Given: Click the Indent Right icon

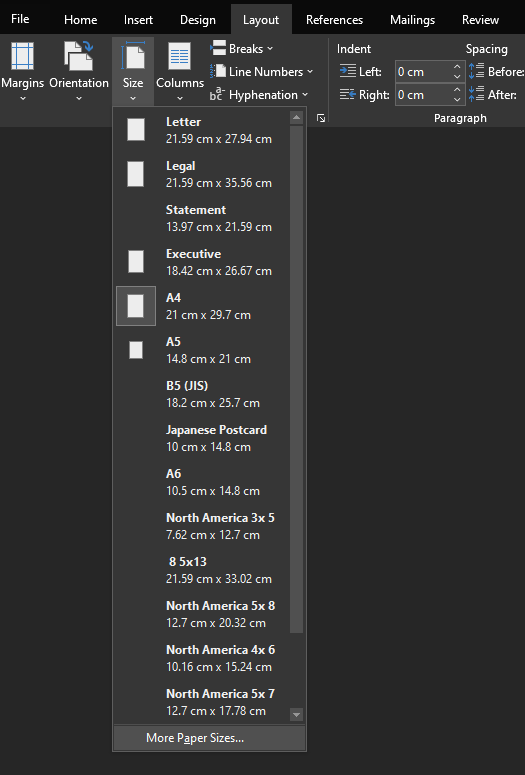Looking at the screenshot, I should pyautogui.click(x=348, y=94).
